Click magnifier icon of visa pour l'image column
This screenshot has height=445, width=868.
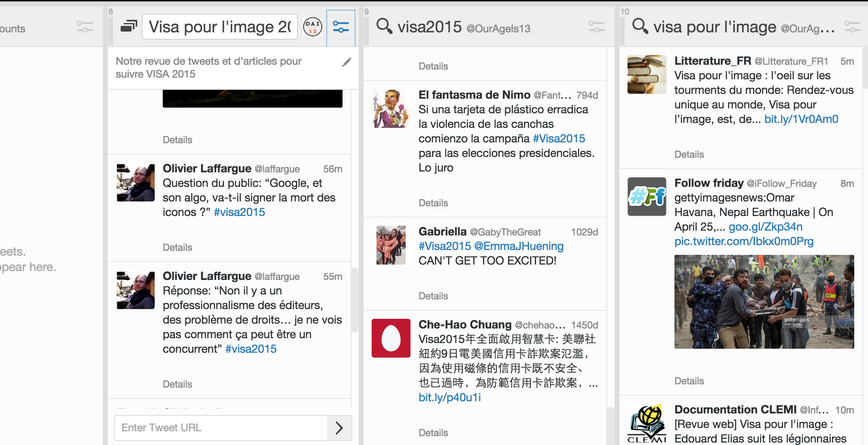[x=640, y=26]
